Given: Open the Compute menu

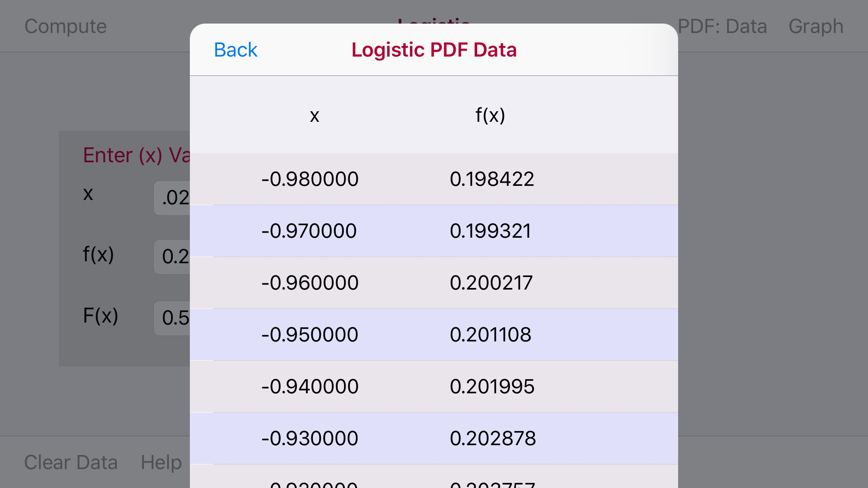Looking at the screenshot, I should [65, 26].
